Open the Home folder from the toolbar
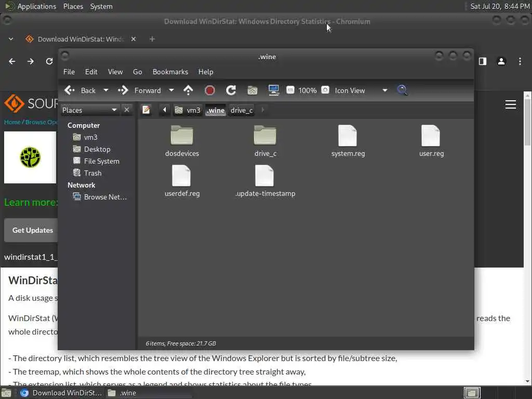532x399 pixels. [252, 90]
